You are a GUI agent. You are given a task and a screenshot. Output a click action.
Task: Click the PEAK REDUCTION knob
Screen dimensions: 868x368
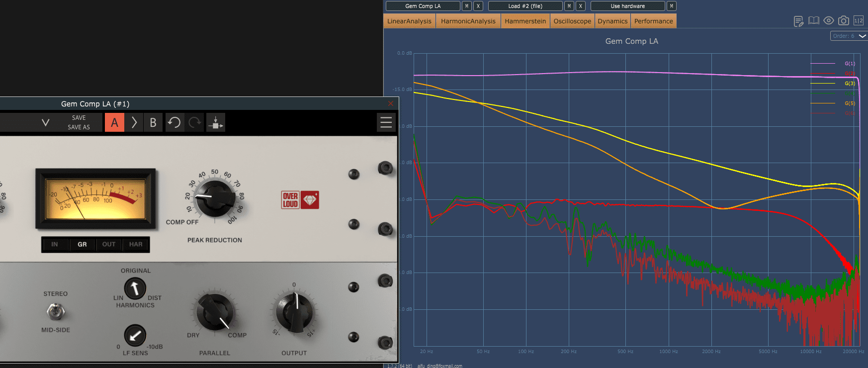[x=215, y=198]
